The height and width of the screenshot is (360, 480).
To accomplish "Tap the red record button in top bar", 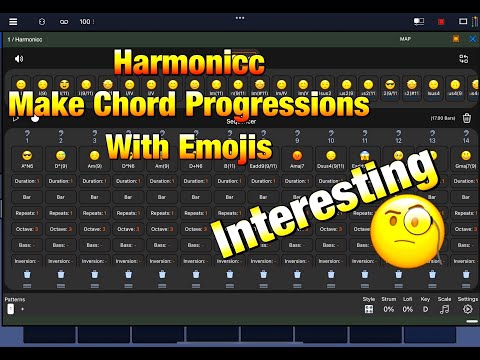I will (x=441, y=22).
